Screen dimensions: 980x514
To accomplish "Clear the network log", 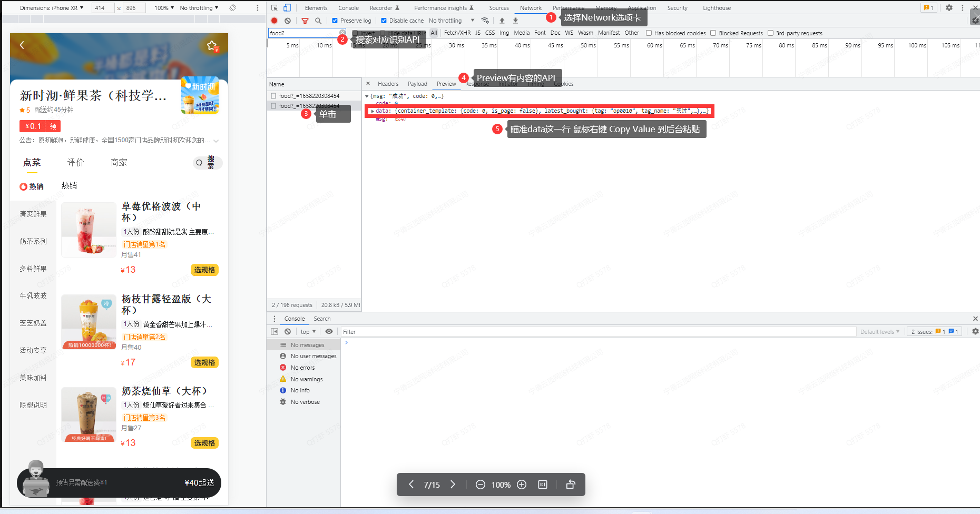I will tap(288, 21).
